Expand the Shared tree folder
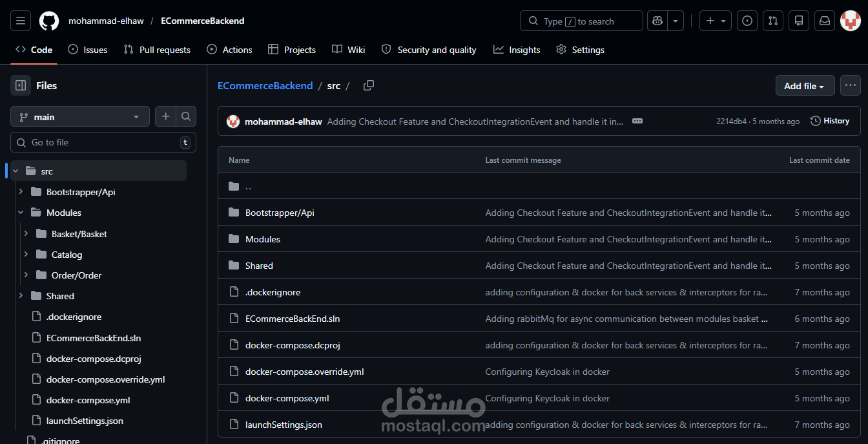Image resolution: width=868 pixels, height=444 pixels. (x=21, y=295)
